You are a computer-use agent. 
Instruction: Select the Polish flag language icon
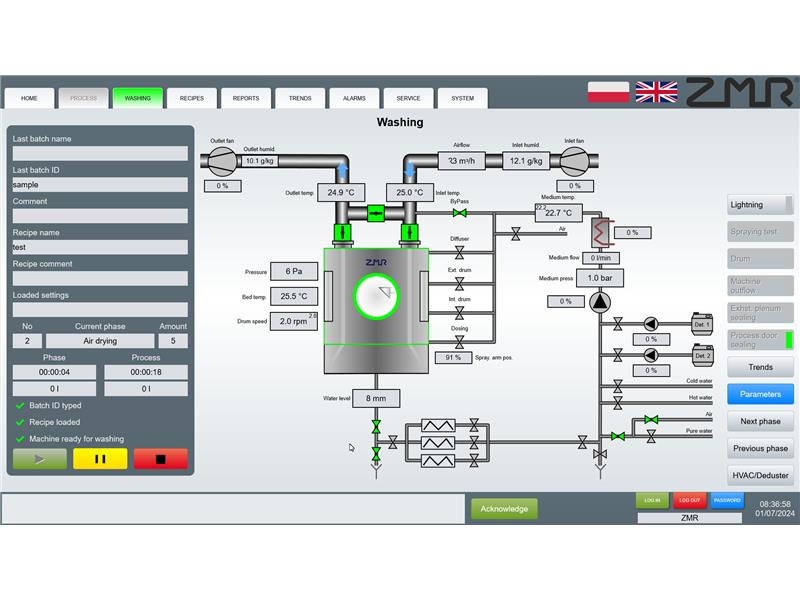[608, 92]
